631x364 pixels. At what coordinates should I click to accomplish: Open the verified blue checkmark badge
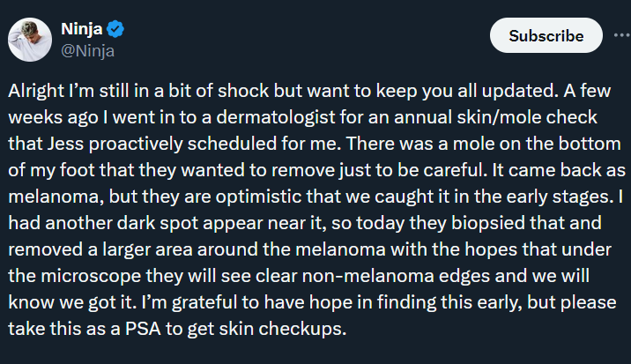[115, 29]
